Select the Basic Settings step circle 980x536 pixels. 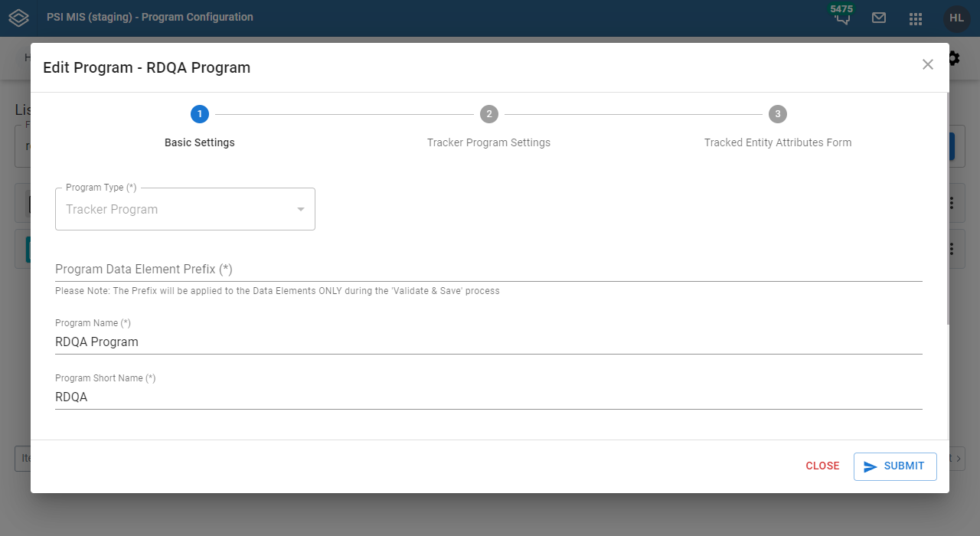200,113
